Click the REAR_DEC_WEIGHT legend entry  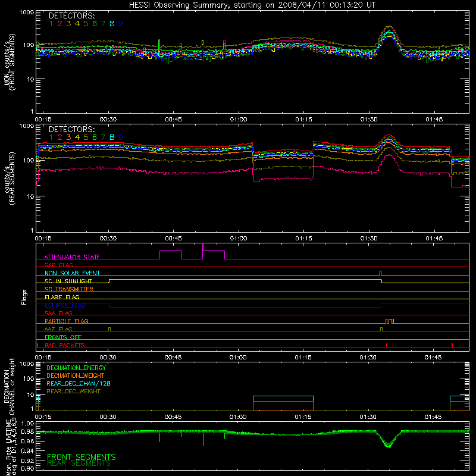(x=73, y=392)
